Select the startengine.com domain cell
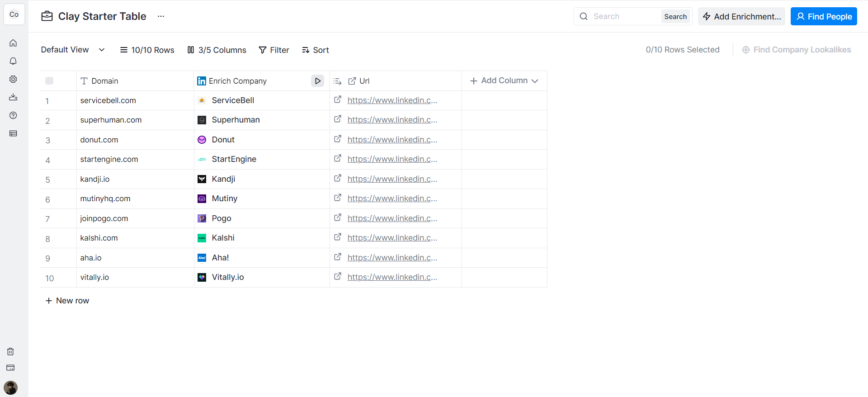Image resolution: width=868 pixels, height=397 pixels. (x=135, y=160)
